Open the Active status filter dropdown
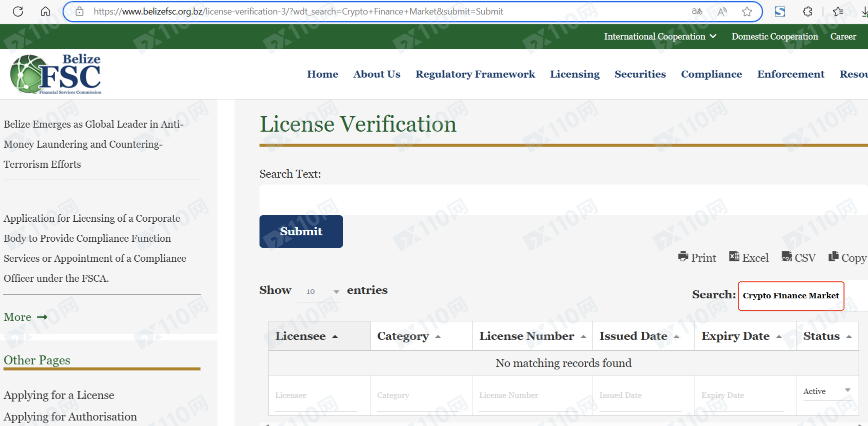The width and height of the screenshot is (868, 426). [826, 391]
